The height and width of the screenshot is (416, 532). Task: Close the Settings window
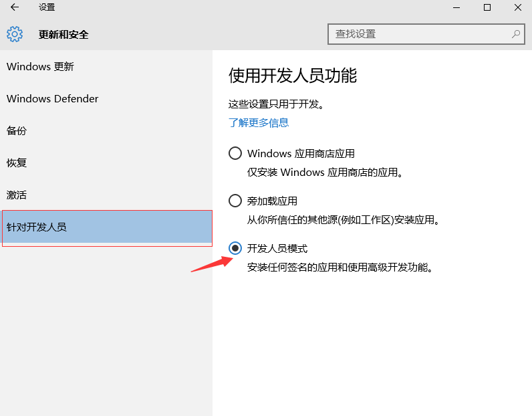pyautogui.click(x=518, y=7)
